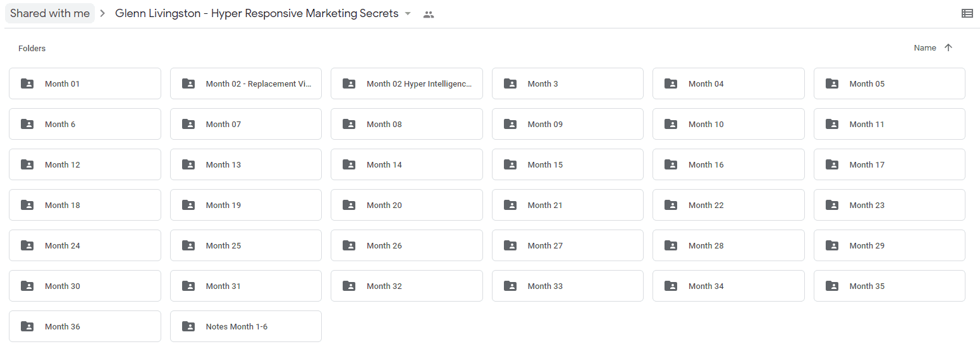Select the Month 02 Hyper Intelligenc... folder
Screen dimensions: 980x356
click(407, 83)
